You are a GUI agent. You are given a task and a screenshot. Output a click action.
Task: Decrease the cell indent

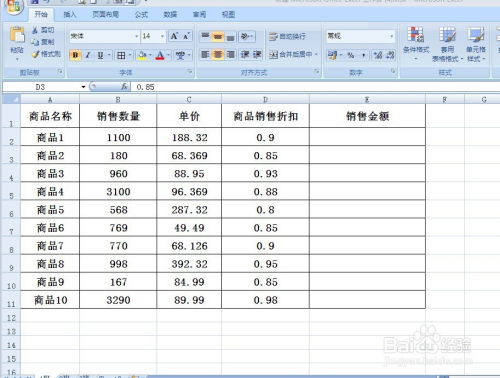[x=245, y=54]
